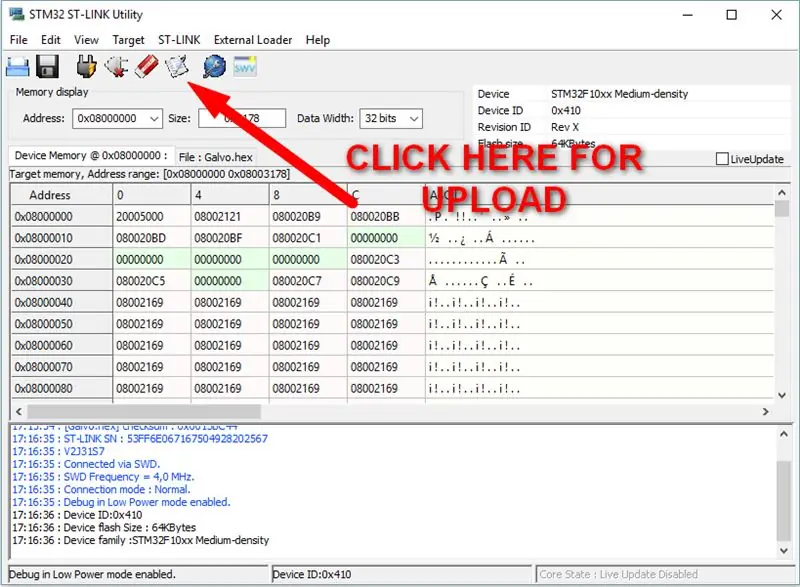The width and height of the screenshot is (800, 587).
Task: Open the ST-LINK menu
Action: click(x=179, y=40)
